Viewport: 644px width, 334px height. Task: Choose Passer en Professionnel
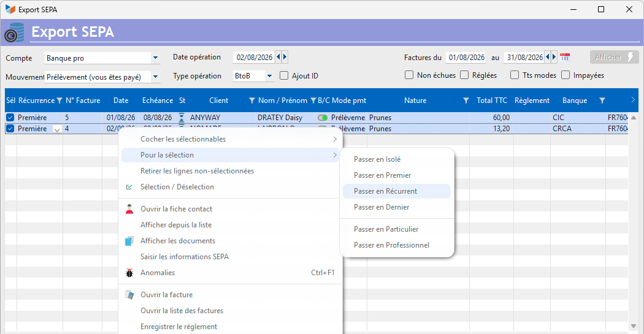[x=397, y=245]
